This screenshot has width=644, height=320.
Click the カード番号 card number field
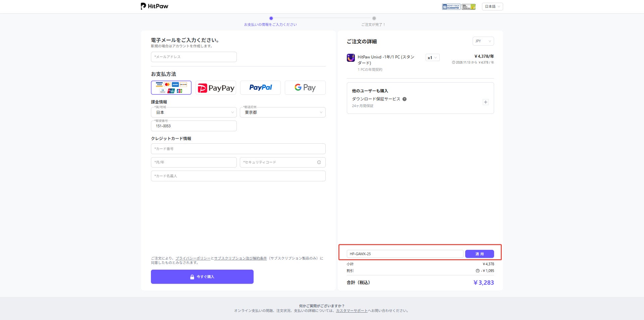[238, 149]
